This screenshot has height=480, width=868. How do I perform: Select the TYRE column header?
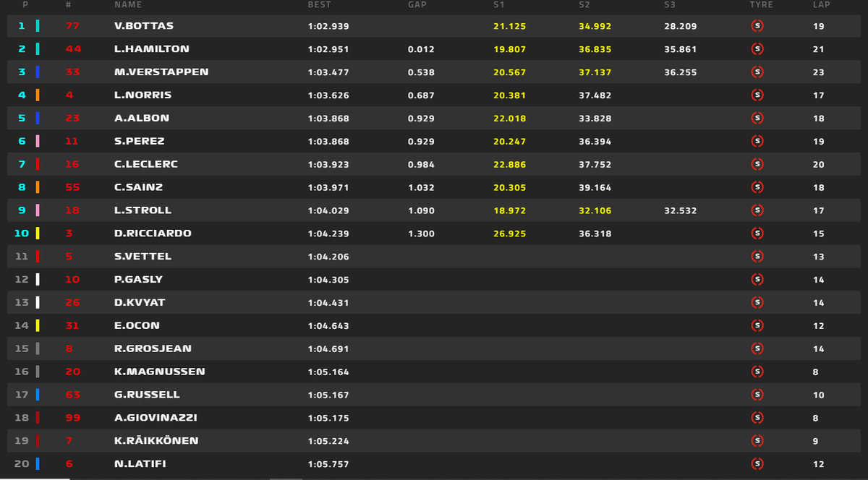761,5
